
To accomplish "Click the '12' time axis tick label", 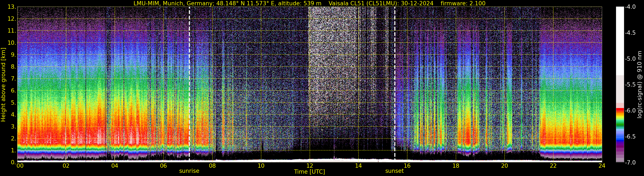I will tap(310, 166).
